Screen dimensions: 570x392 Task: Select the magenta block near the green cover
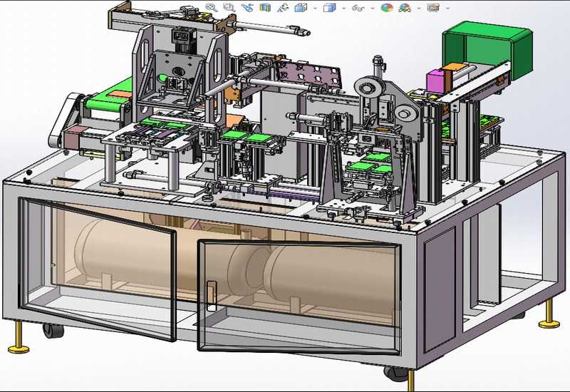(x=435, y=82)
